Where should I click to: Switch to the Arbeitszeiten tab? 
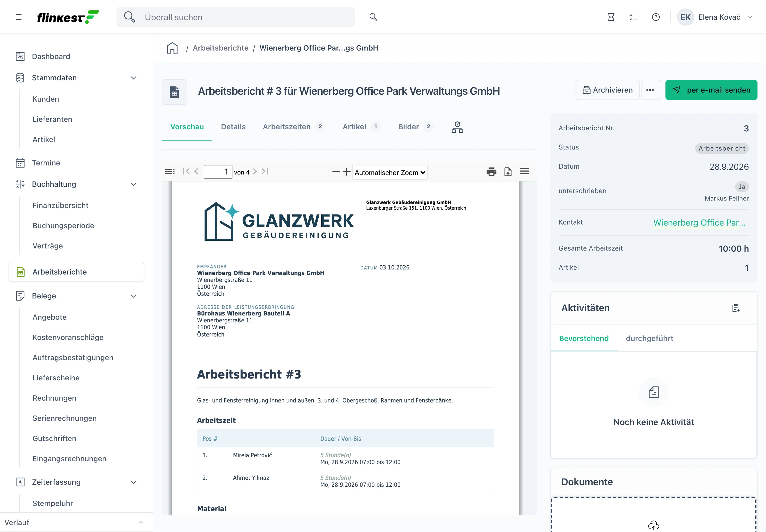(293, 127)
